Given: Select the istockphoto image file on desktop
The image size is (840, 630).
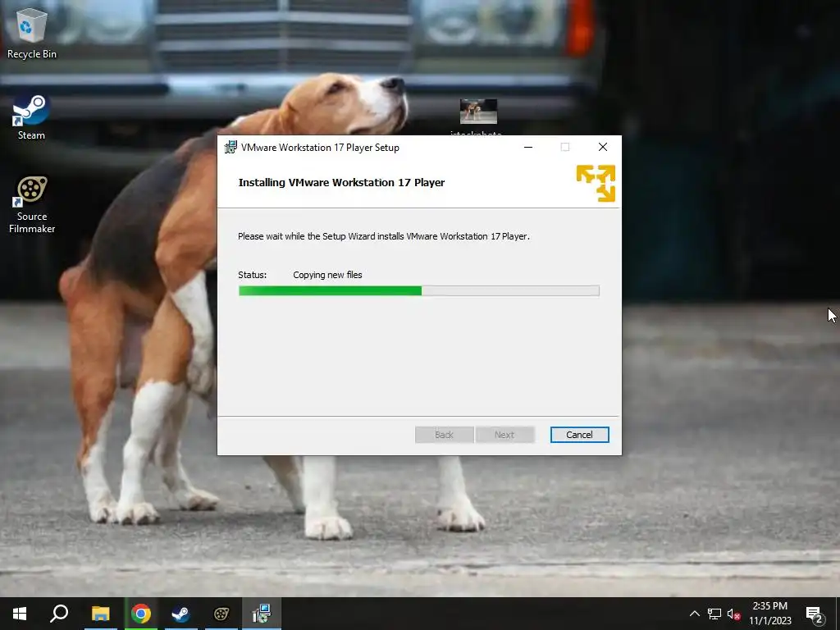Looking at the screenshot, I should tap(478, 116).
